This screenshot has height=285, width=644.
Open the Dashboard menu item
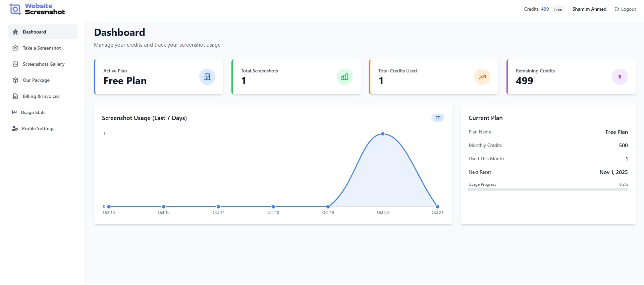coord(34,32)
